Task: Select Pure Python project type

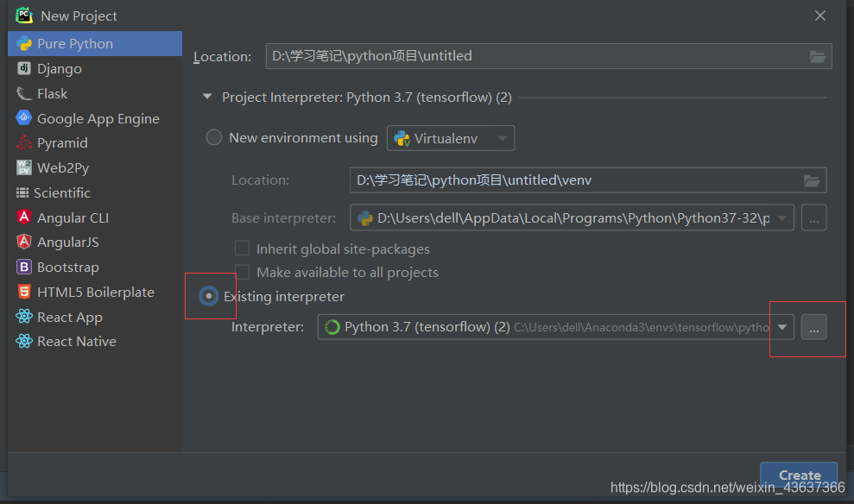Action: pyautogui.click(x=95, y=43)
